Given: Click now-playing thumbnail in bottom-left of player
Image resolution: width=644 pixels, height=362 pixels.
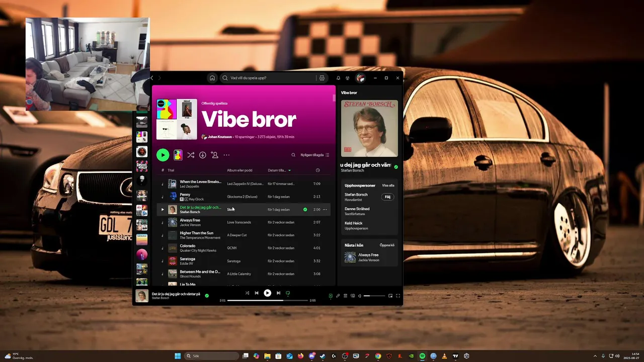Looking at the screenshot, I should point(142,296).
